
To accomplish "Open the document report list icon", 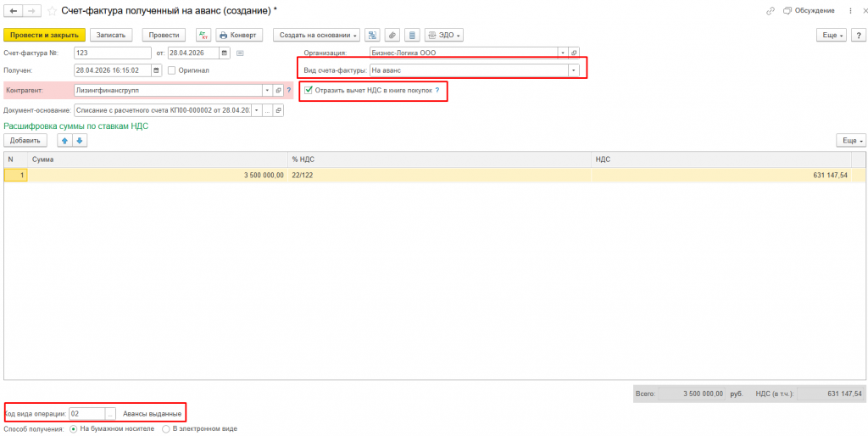I will (411, 35).
